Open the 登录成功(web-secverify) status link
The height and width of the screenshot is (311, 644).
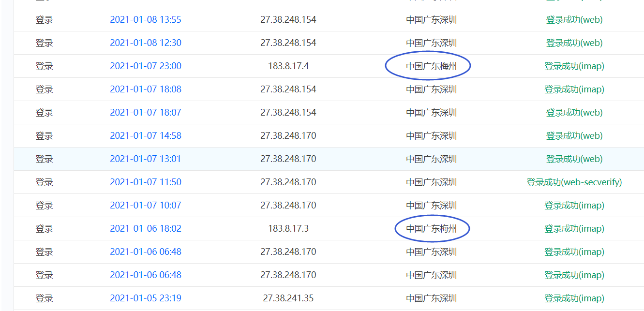(574, 182)
